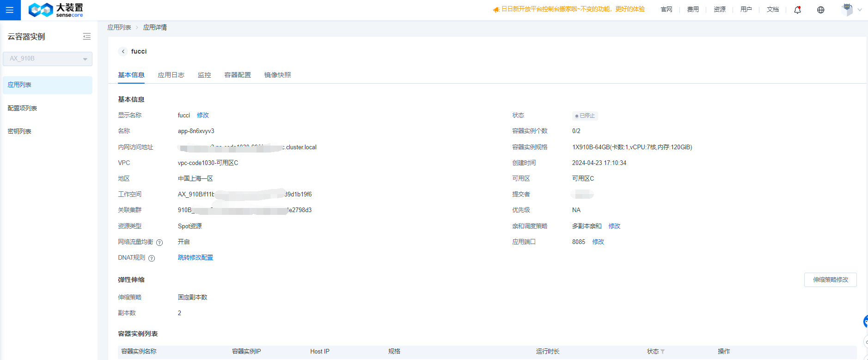Select 配置项列表 in the sidebar
Image resolution: width=868 pixels, height=360 pixels.
(22, 108)
